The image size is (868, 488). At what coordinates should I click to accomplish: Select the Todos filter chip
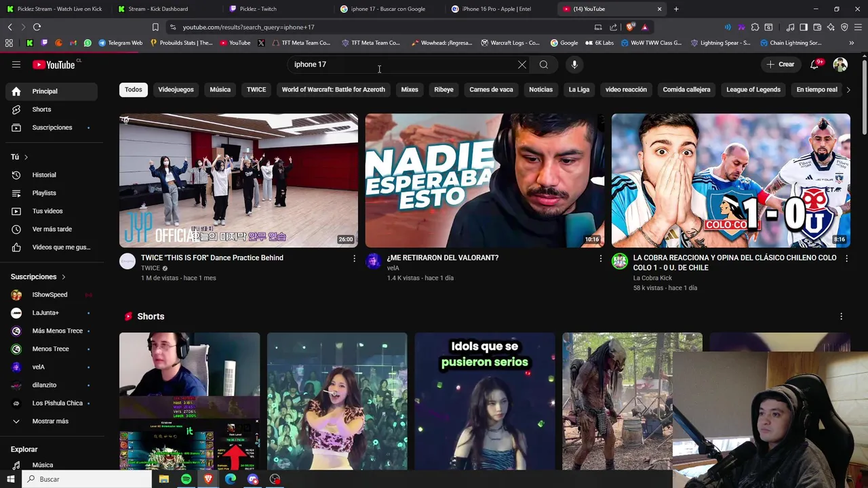click(134, 89)
